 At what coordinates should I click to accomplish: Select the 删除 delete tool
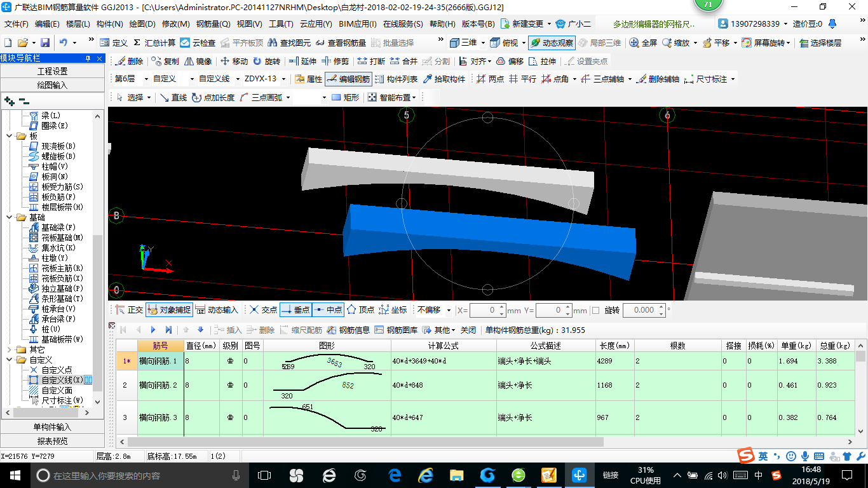click(x=129, y=62)
